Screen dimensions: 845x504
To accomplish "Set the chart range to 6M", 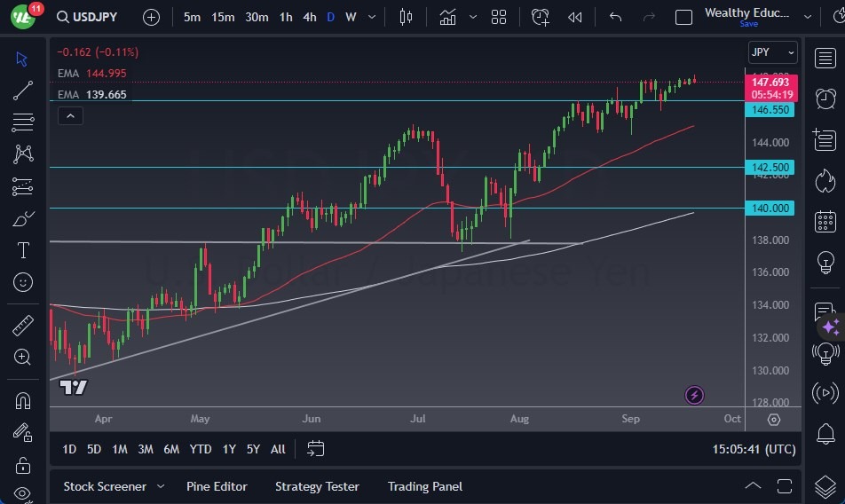I will click(171, 449).
